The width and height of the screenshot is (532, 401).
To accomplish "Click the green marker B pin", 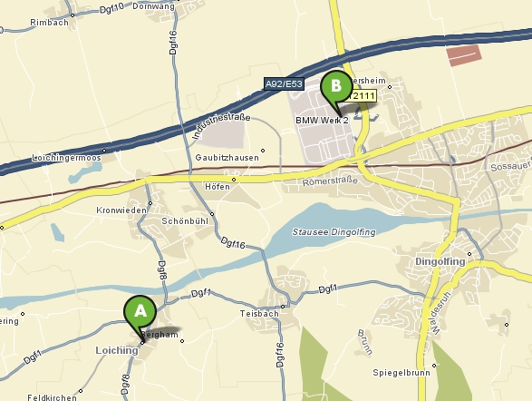I will [336, 90].
